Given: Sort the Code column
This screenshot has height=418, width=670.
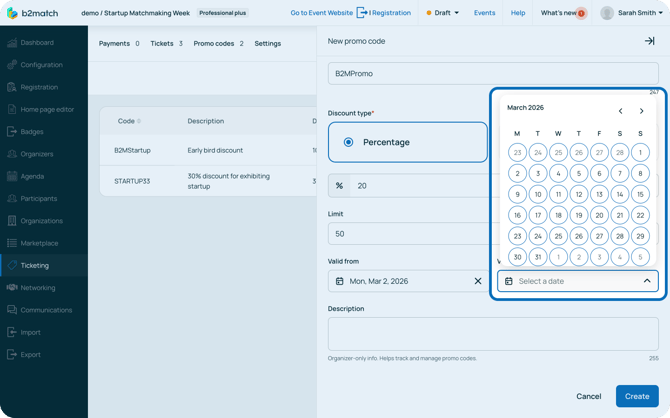Looking at the screenshot, I should 139,121.
